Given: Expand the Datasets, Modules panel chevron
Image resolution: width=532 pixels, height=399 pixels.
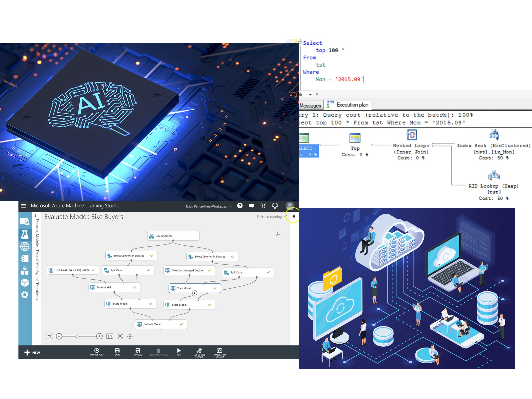Looking at the screenshot, I should pyautogui.click(x=36, y=216).
